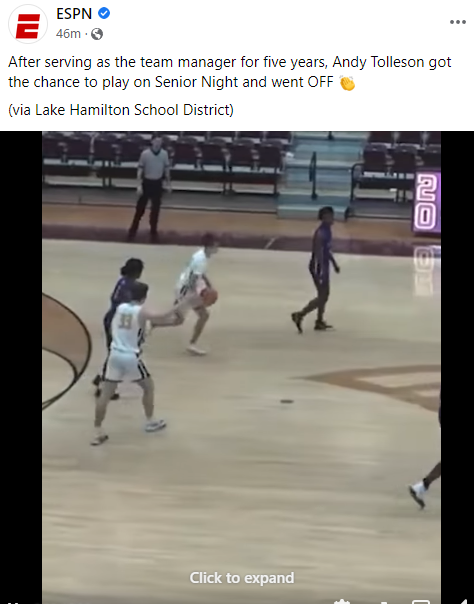Open the 46m post timestamp
Image resolution: width=474 pixels, height=604 pixels.
tap(68, 34)
